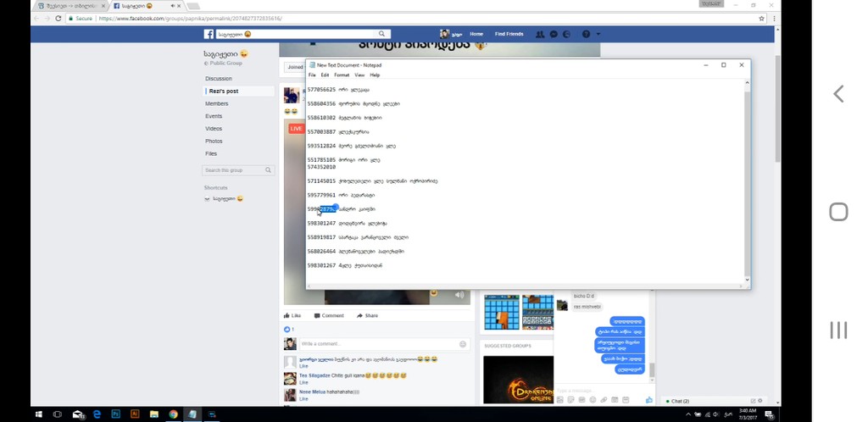Image resolution: width=868 pixels, height=422 pixels.
Task: Open the Windows Start menu
Action: pyautogui.click(x=39, y=414)
